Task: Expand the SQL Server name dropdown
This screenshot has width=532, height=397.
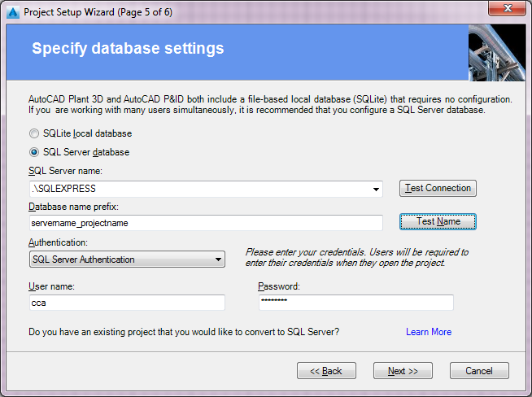Action: point(376,190)
